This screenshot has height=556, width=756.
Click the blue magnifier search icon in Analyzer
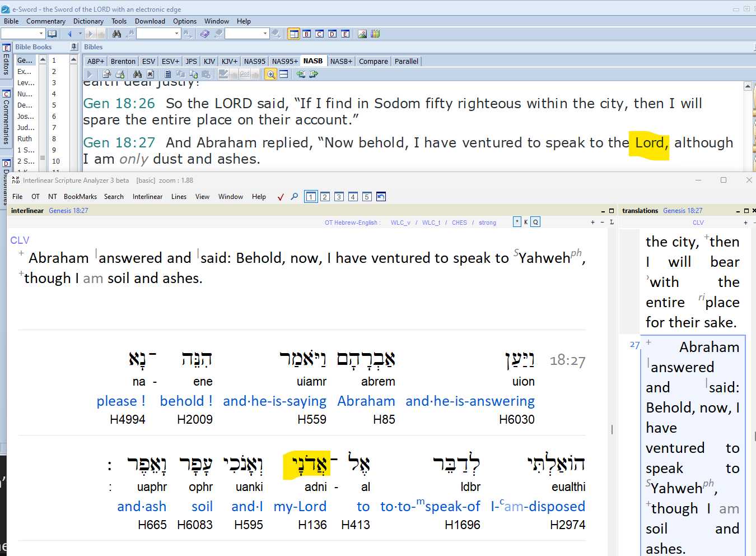(294, 197)
